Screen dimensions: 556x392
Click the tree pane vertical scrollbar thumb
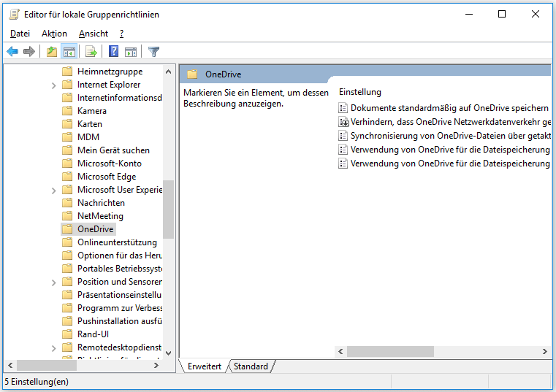point(169,210)
